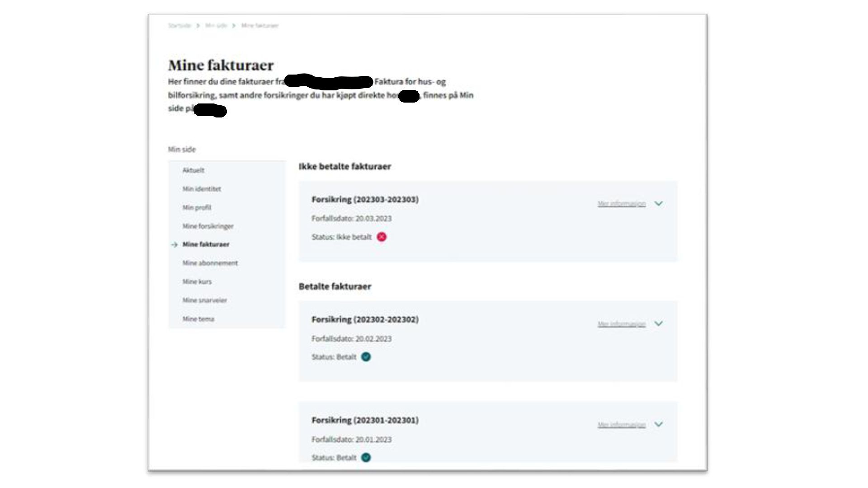
Task: Expand the 202301 invoice chevron
Action: [x=658, y=424]
